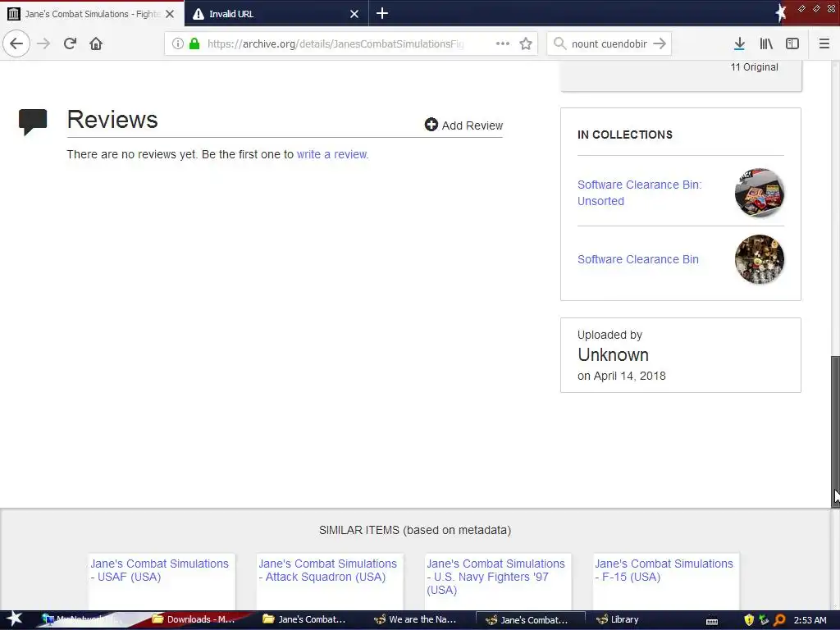Viewport: 840px width, 630px height.
Task: Open page actions three-dot menu
Action: pyautogui.click(x=503, y=43)
